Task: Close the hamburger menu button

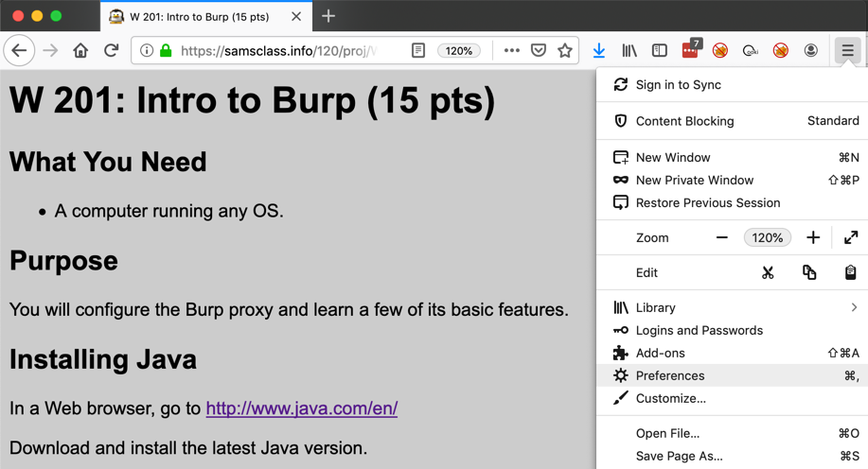Action: [x=847, y=51]
